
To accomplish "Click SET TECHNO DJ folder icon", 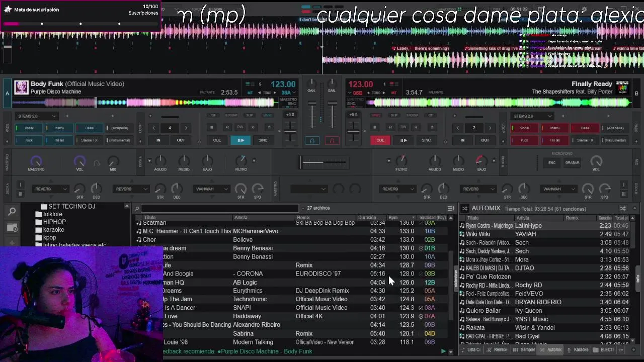I will click(44, 207).
